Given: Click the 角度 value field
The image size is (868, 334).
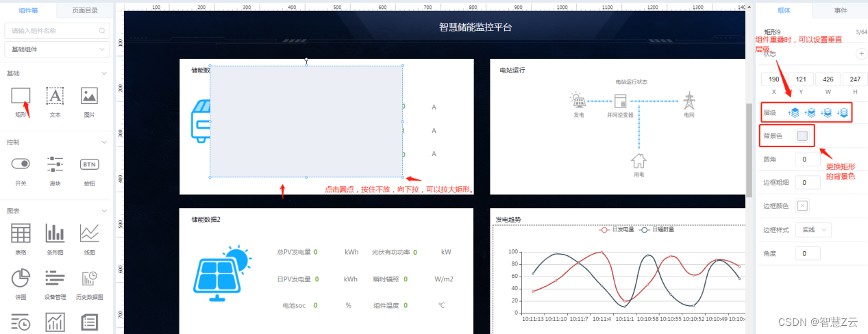Looking at the screenshot, I should pos(808,253).
